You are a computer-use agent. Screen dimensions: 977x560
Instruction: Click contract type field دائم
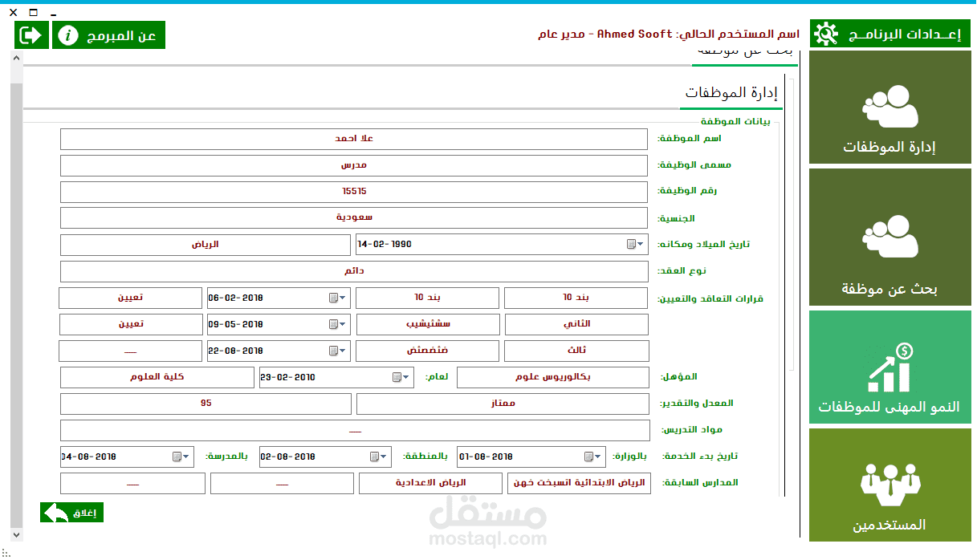tap(354, 271)
